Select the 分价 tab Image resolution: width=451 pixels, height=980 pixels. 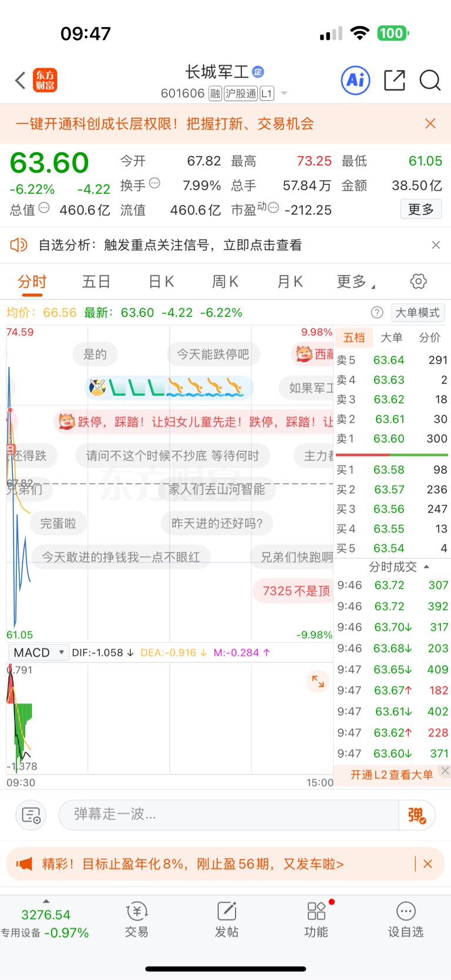point(430,337)
